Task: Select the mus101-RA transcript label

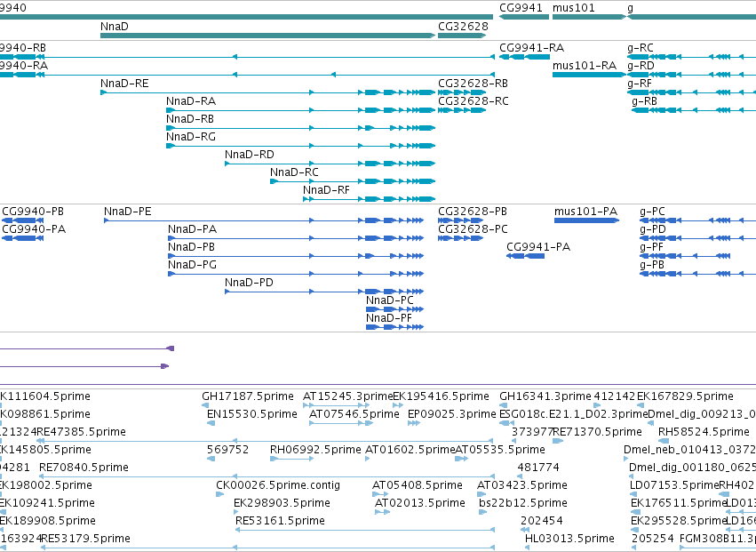Action: coord(585,66)
